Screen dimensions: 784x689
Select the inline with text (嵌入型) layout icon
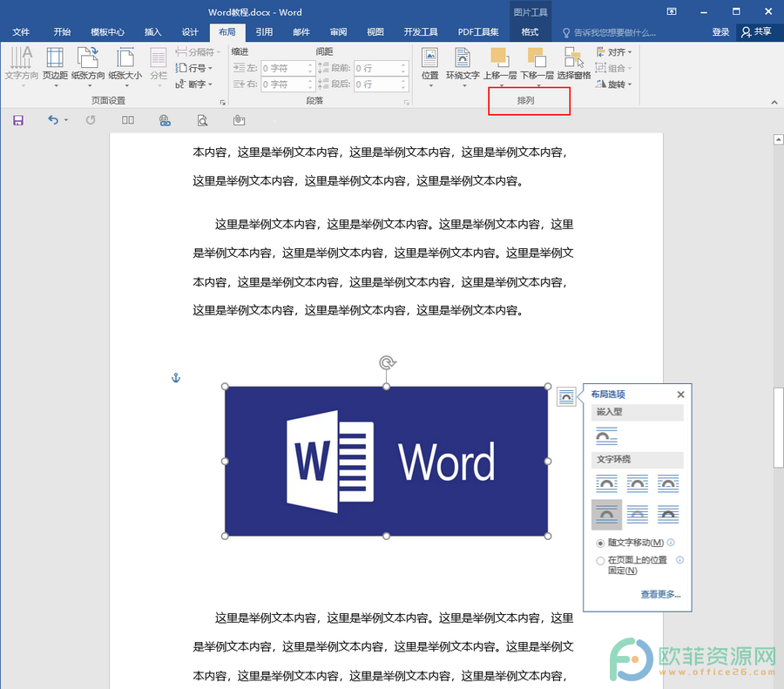tap(606, 436)
